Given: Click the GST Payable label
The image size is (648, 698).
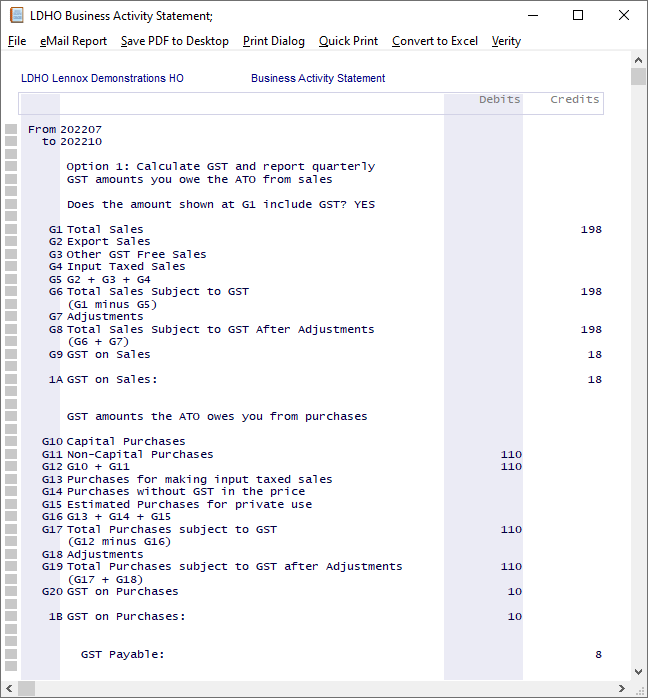Looking at the screenshot, I should click(122, 654).
